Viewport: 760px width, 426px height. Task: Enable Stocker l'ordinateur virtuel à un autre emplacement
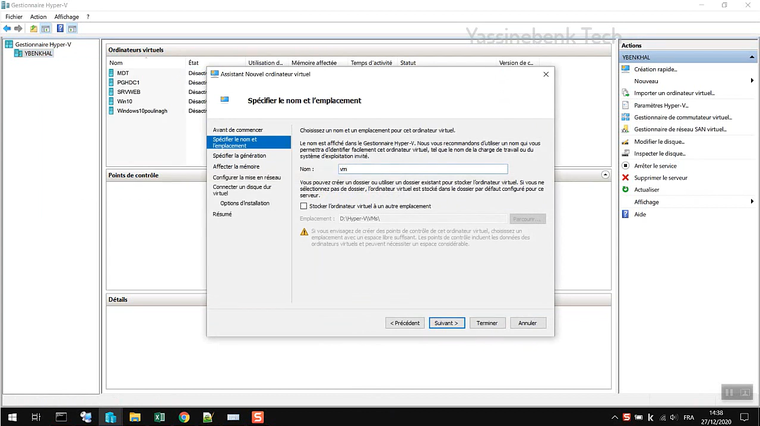tap(303, 206)
